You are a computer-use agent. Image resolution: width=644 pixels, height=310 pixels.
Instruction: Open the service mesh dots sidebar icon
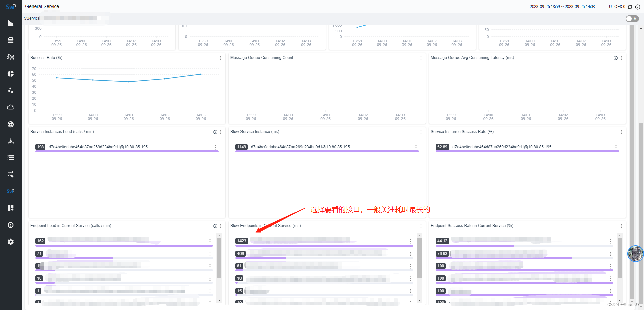11,90
